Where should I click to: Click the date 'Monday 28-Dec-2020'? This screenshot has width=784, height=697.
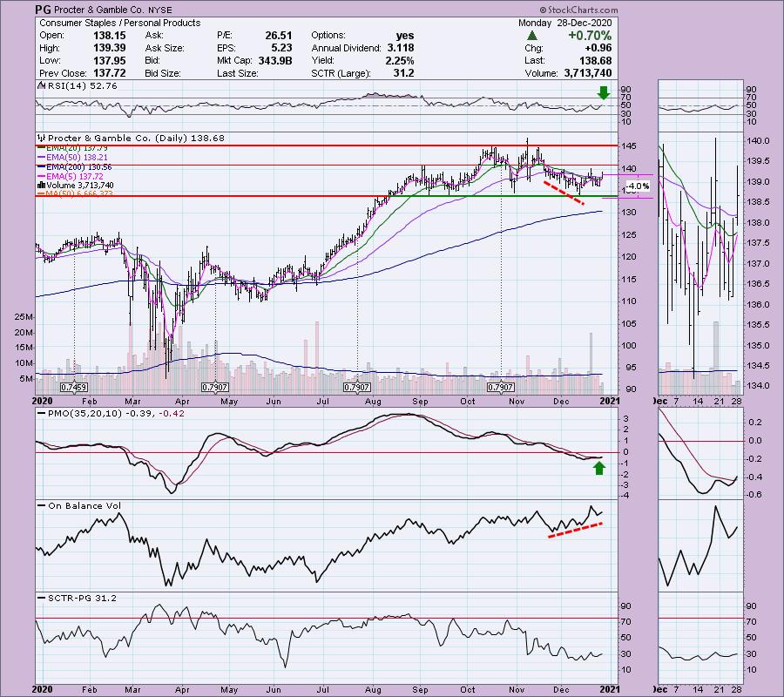(x=564, y=23)
